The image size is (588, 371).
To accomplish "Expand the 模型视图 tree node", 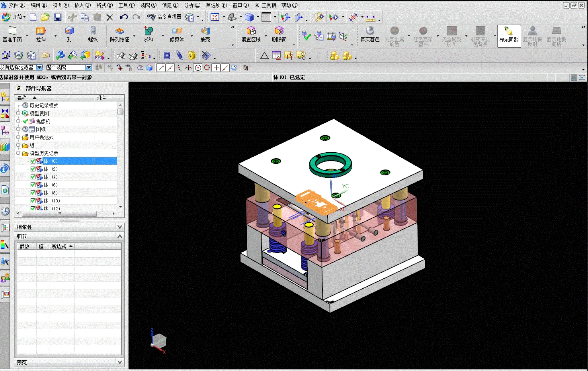I will tap(18, 113).
